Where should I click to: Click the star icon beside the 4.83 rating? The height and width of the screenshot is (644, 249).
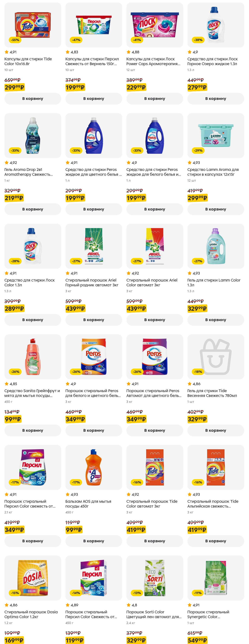click(67, 52)
